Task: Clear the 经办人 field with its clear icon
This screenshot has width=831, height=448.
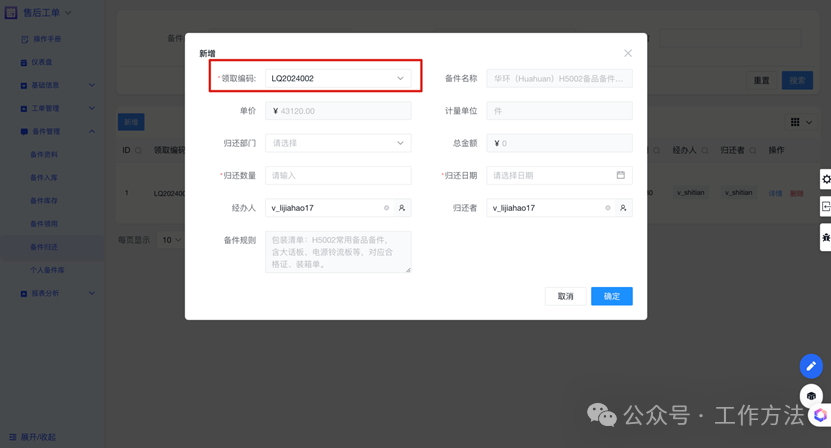Action: (x=387, y=208)
